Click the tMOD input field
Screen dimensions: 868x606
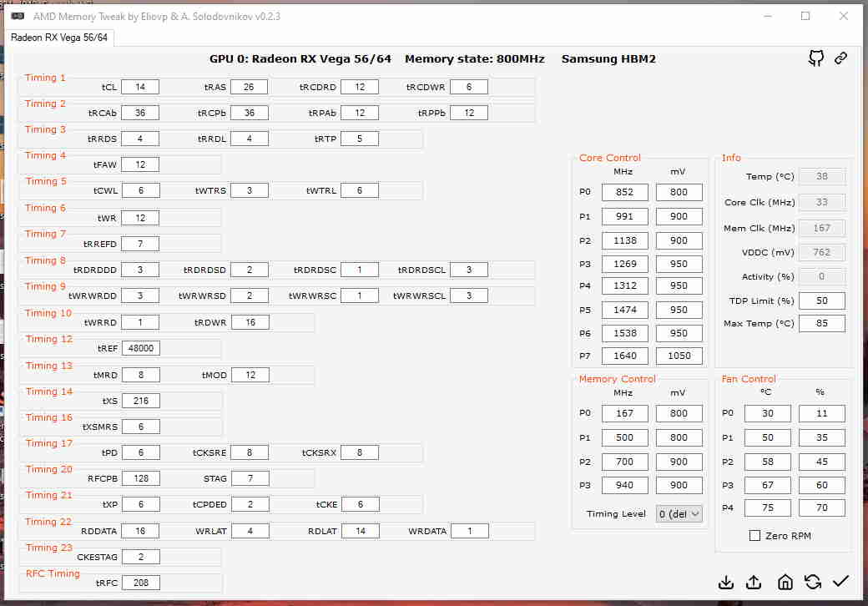point(250,375)
